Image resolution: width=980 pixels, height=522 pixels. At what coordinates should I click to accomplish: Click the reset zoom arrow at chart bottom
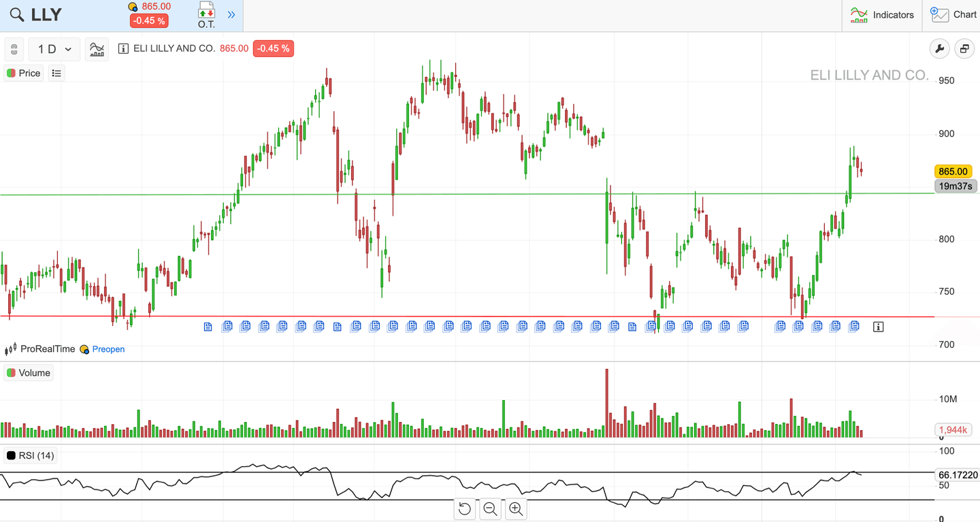tap(465, 508)
